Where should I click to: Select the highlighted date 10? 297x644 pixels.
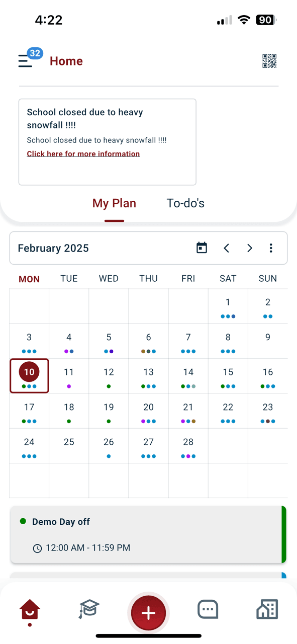click(x=29, y=376)
